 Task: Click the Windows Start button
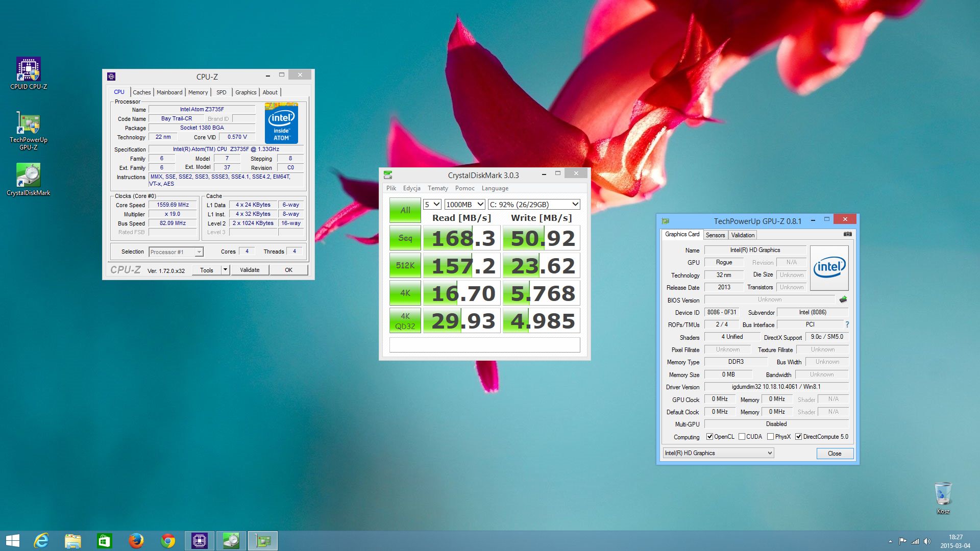click(x=12, y=540)
